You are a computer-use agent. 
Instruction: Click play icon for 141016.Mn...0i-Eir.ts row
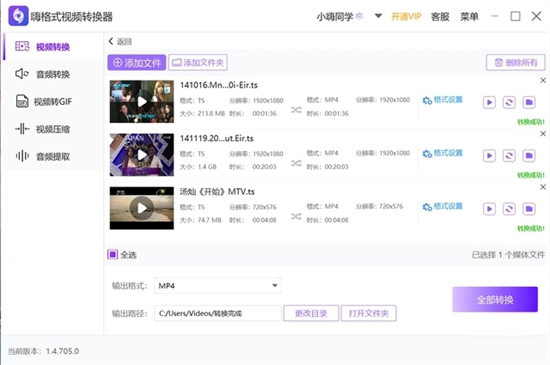[x=489, y=102]
